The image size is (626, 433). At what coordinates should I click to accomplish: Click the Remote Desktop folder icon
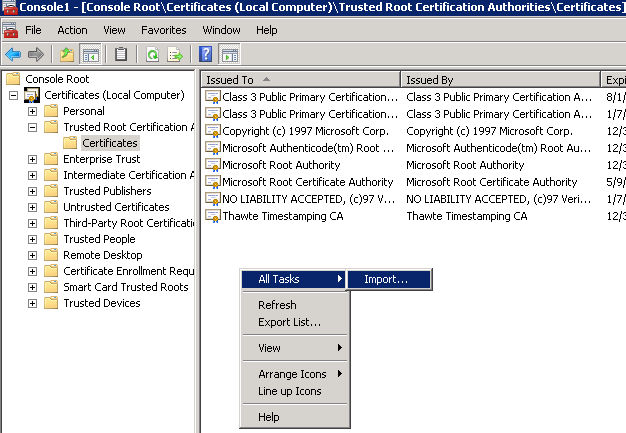click(51, 255)
